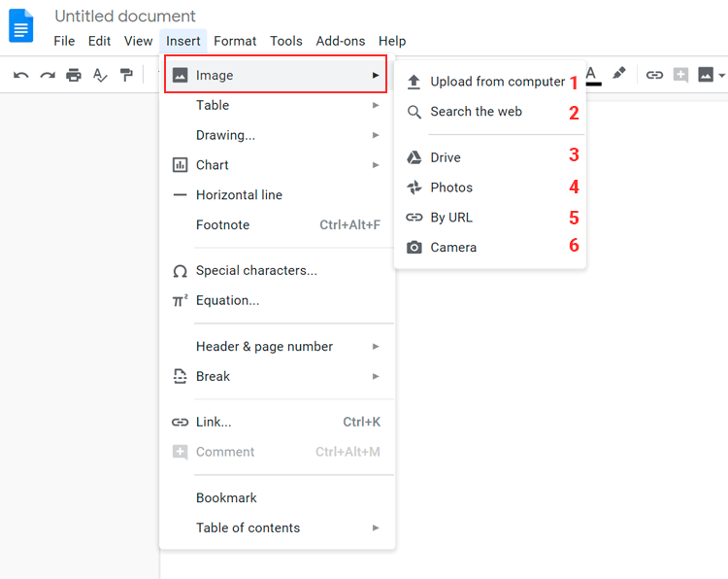Expand the Chart submenu arrow
728x579 pixels.
click(376, 165)
